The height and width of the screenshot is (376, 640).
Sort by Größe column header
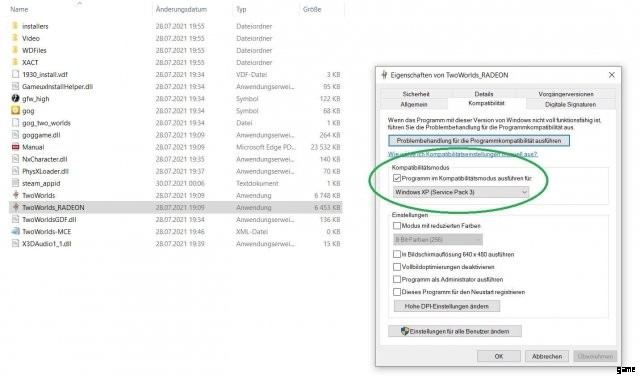(312, 9)
